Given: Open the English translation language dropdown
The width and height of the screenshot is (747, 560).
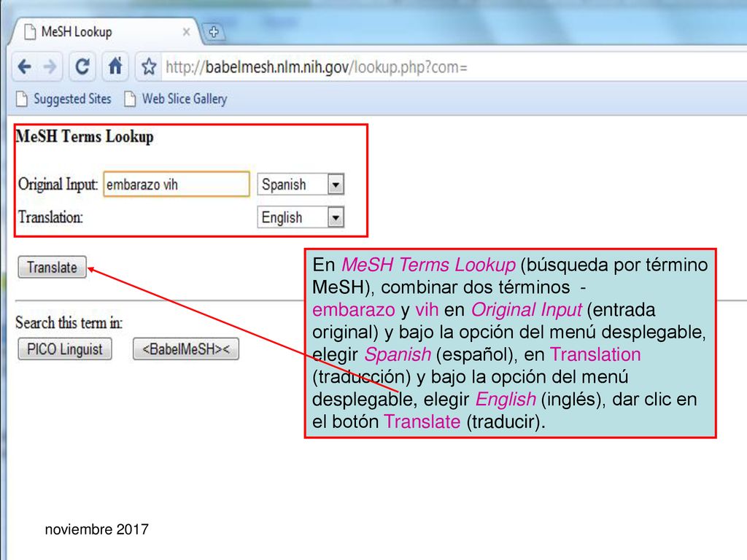Looking at the screenshot, I should coord(300,217).
